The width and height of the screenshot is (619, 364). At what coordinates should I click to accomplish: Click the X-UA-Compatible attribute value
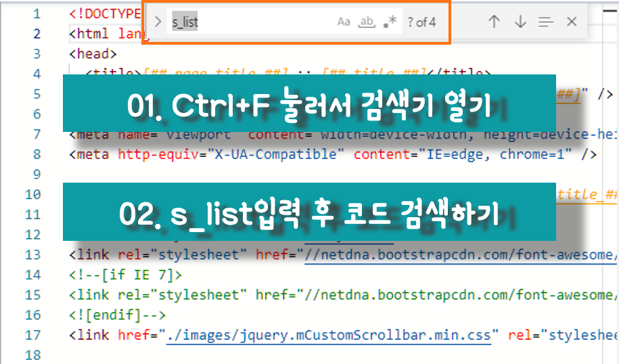275,154
